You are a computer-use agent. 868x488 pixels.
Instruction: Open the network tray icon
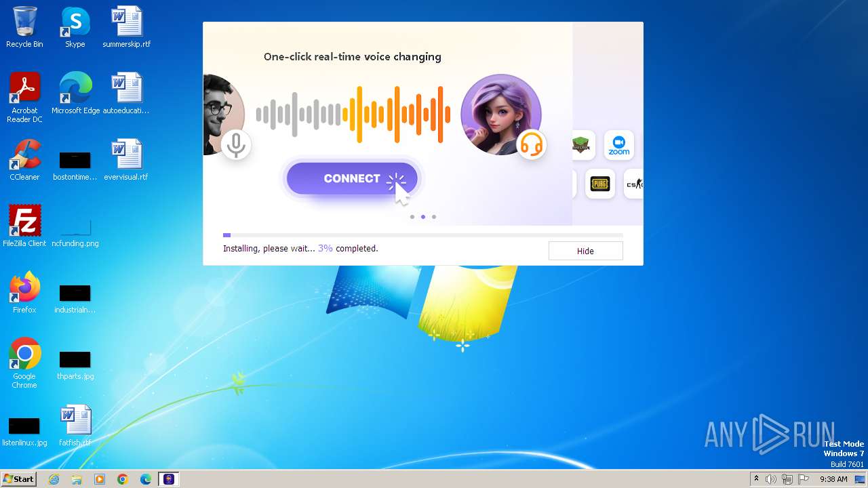[787, 479]
